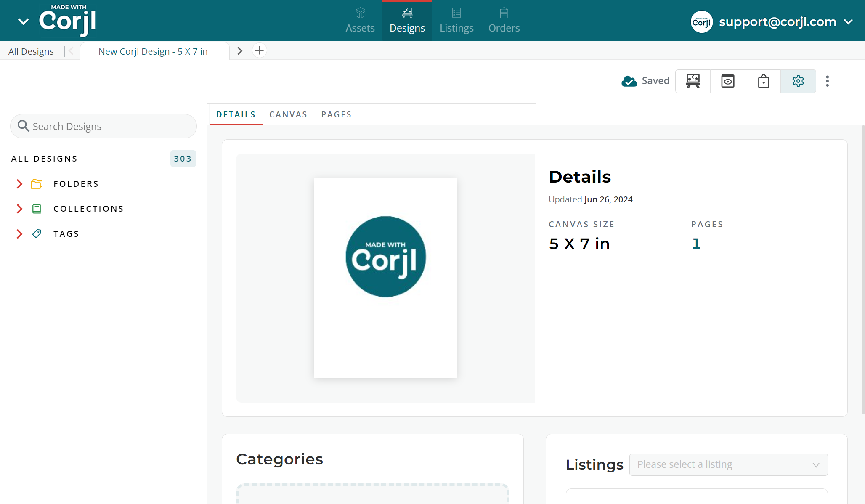Select FOLDERS in the sidebar
The image size is (865, 504).
pos(76,184)
